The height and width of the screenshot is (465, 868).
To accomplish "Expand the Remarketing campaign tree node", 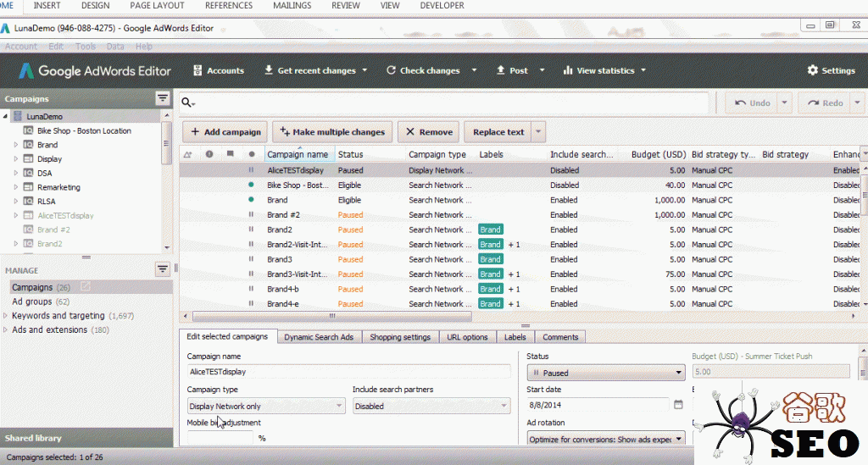I will [x=15, y=187].
